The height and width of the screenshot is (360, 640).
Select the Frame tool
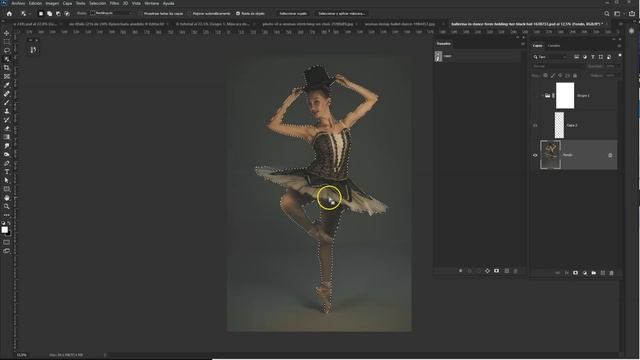[7, 76]
